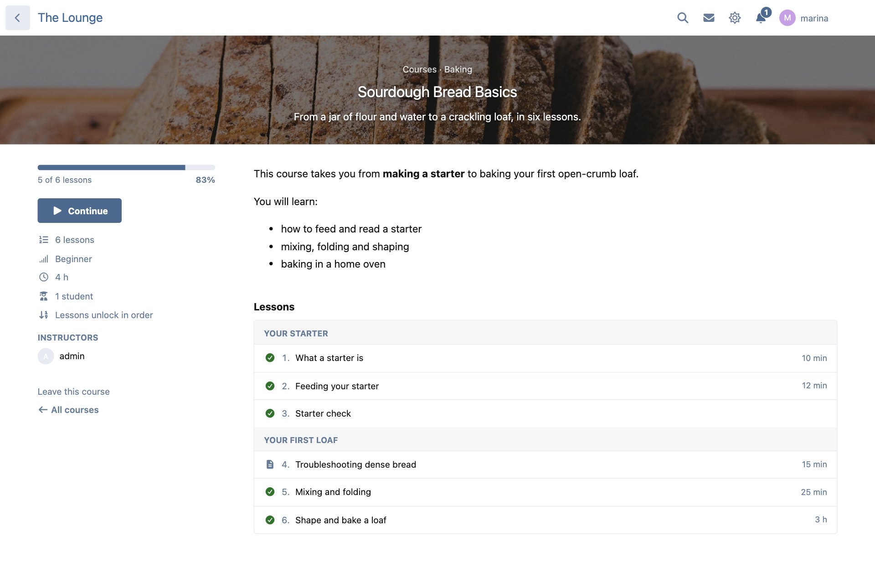Click the course progress bar
This screenshot has height=588, width=875.
pos(126,167)
